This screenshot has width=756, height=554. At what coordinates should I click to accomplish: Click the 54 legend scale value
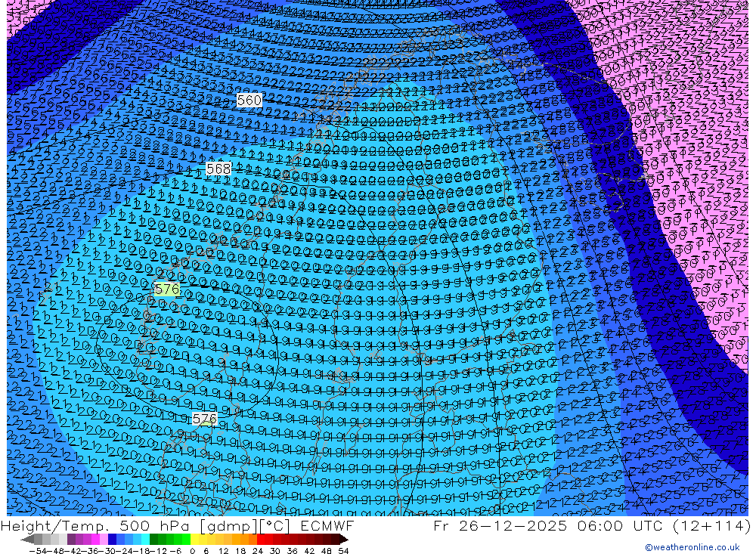(x=343, y=551)
